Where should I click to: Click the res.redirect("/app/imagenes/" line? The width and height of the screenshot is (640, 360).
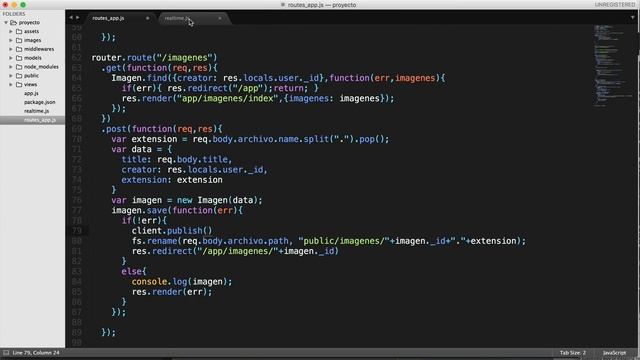tap(235, 251)
